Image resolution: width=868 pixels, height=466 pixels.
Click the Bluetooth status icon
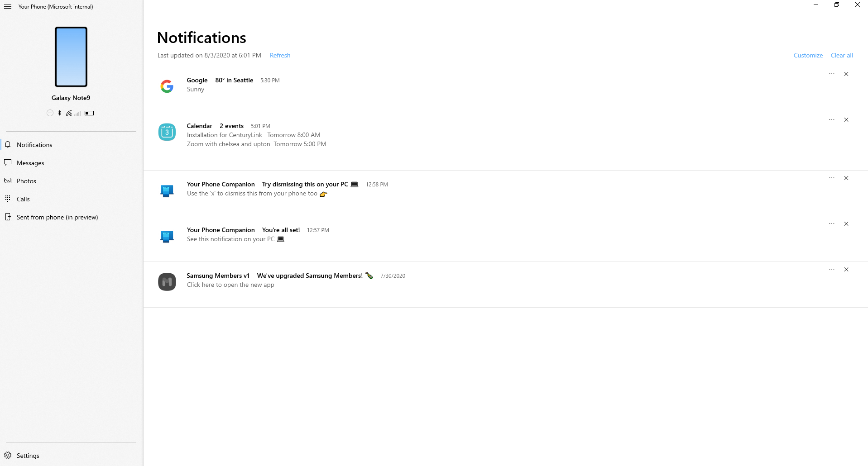(x=60, y=113)
